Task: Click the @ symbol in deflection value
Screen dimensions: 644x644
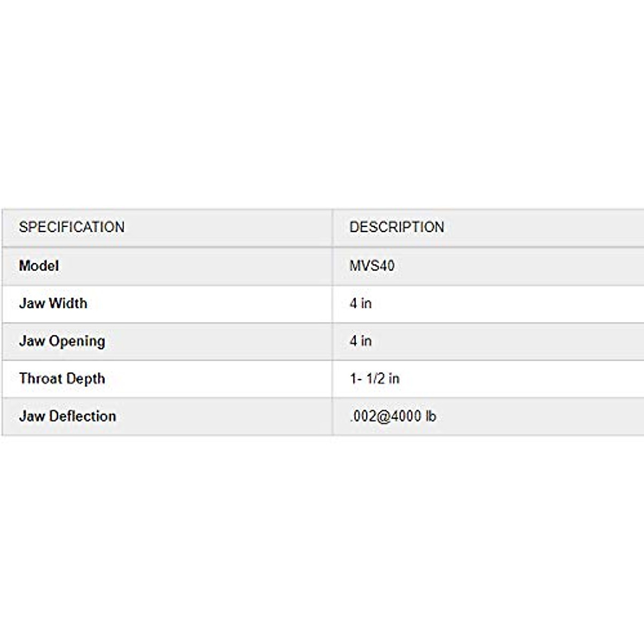Action: (x=383, y=416)
